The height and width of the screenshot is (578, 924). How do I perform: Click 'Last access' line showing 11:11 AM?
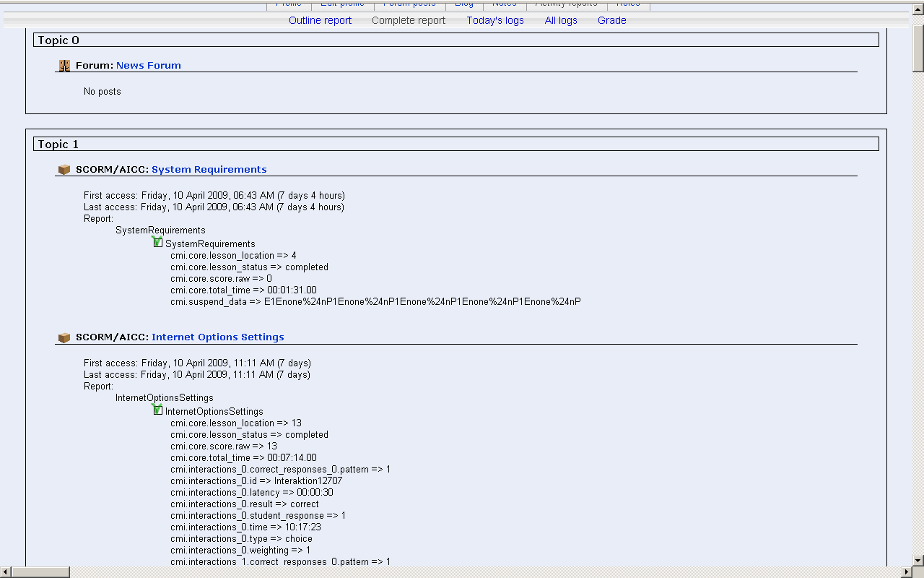pyautogui.click(x=197, y=374)
